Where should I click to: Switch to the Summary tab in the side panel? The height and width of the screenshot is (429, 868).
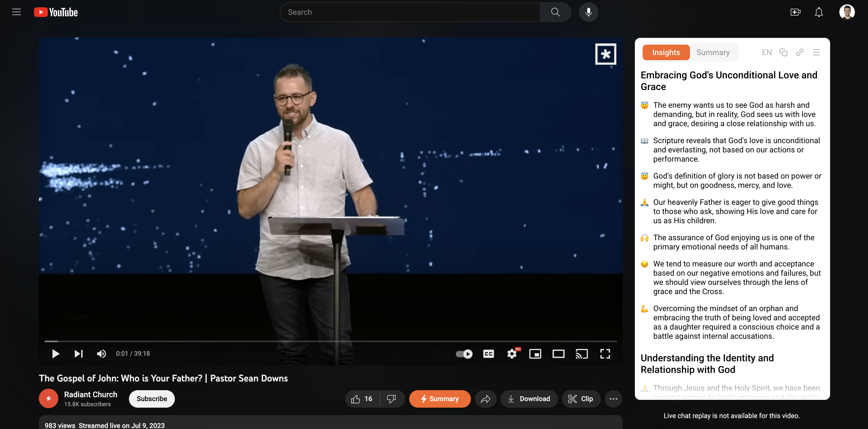coord(713,52)
